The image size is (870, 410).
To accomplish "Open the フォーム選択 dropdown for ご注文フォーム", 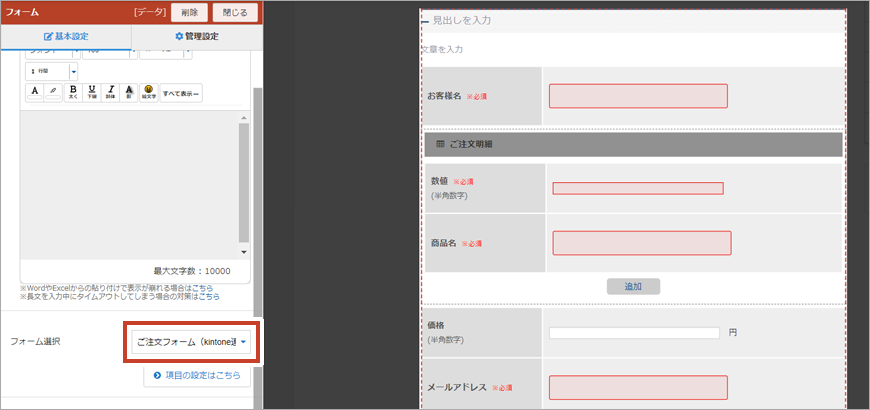I will [x=192, y=343].
